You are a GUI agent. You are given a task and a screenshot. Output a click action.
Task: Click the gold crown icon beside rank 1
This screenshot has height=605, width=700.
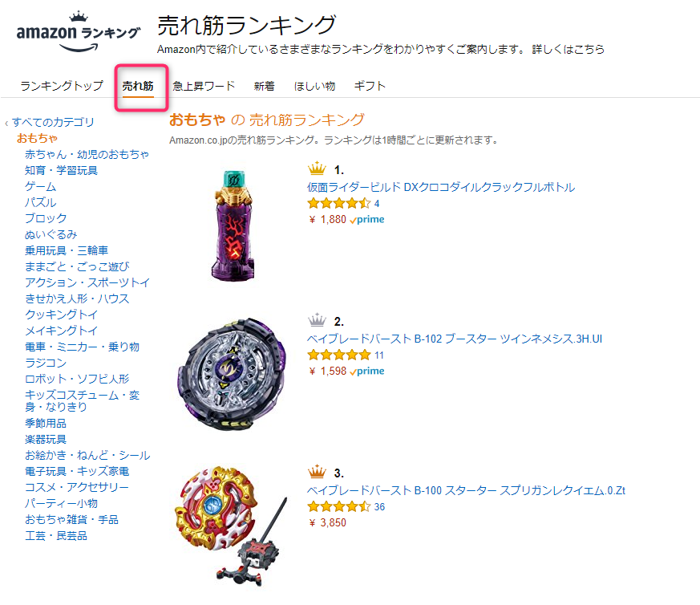point(317,169)
